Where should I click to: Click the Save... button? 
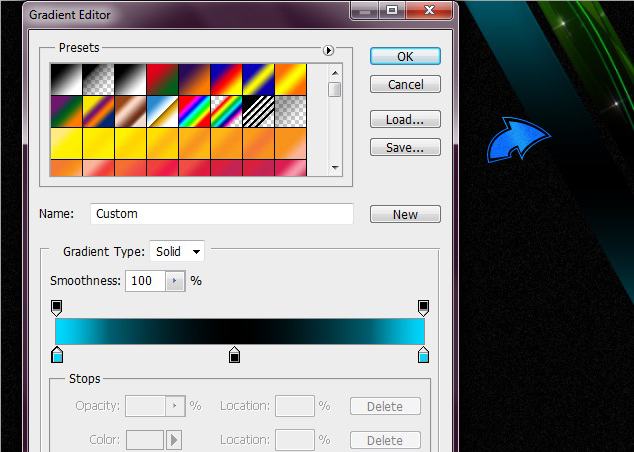(x=405, y=147)
